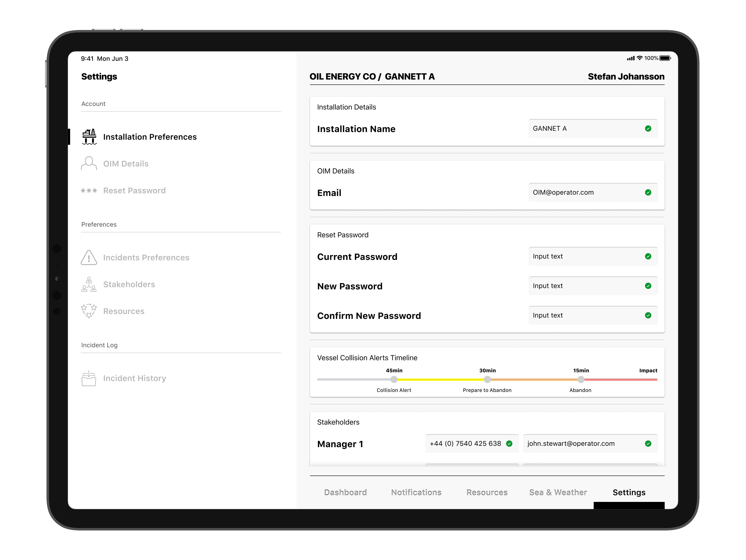Click the OIM Email input field
The height and width of the screenshot is (560, 746).
(587, 192)
